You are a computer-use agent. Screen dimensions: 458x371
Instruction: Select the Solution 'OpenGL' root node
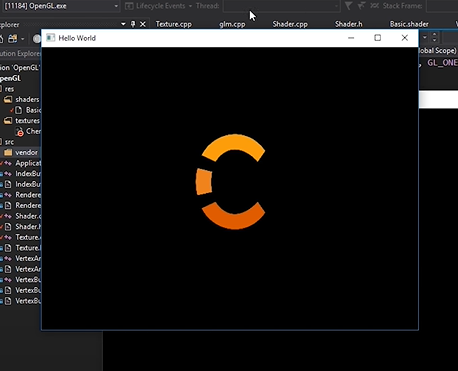pyautogui.click(x=20, y=68)
